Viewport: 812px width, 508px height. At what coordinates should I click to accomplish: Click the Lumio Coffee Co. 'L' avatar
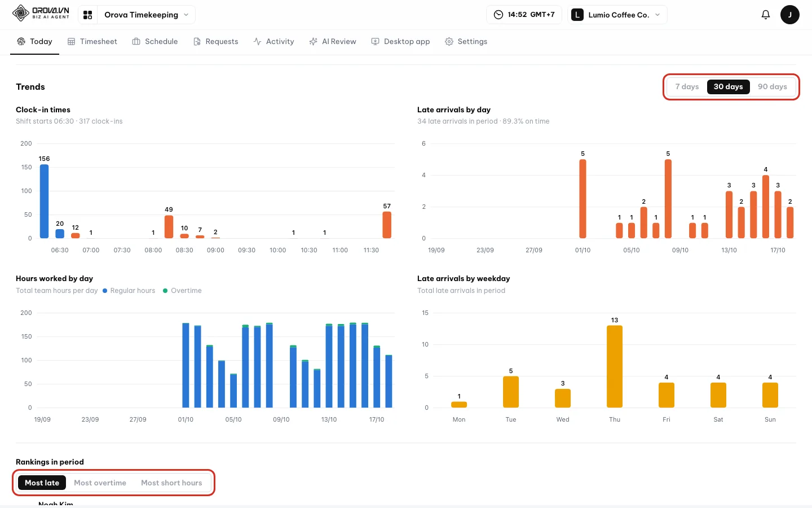coord(577,15)
